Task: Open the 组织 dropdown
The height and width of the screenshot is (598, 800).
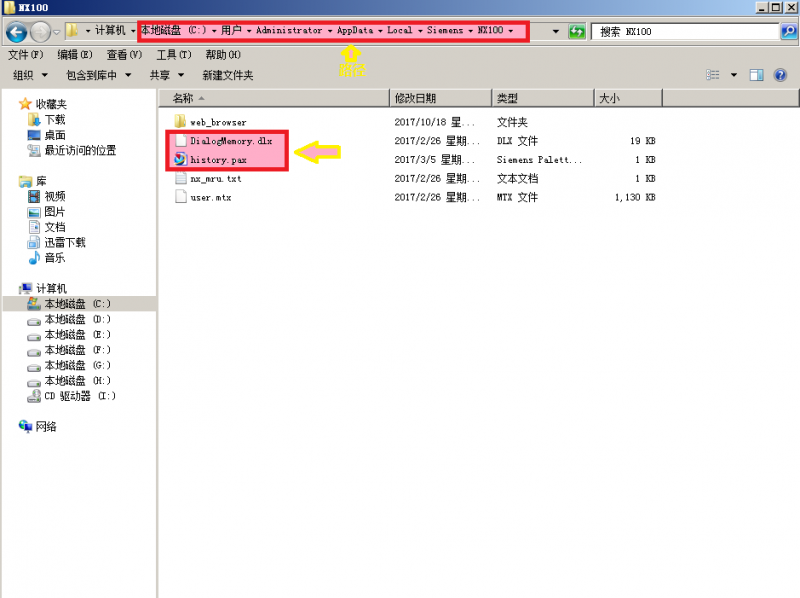Action: (x=30, y=75)
